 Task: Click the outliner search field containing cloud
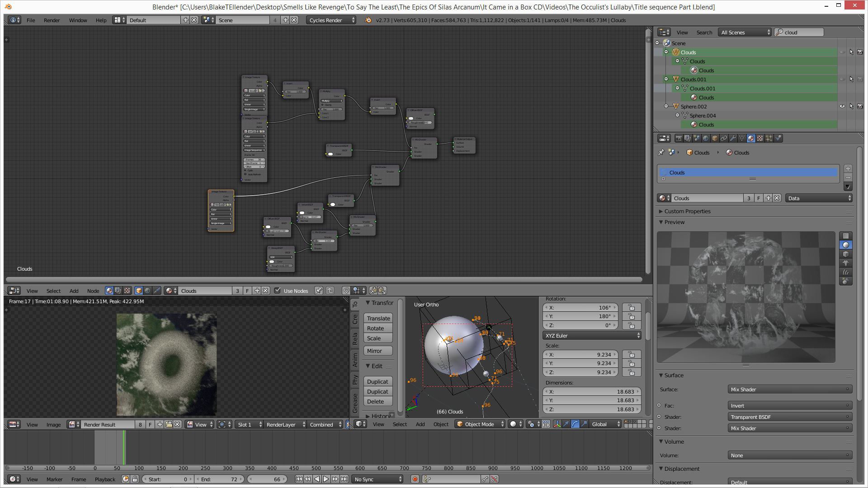point(799,32)
